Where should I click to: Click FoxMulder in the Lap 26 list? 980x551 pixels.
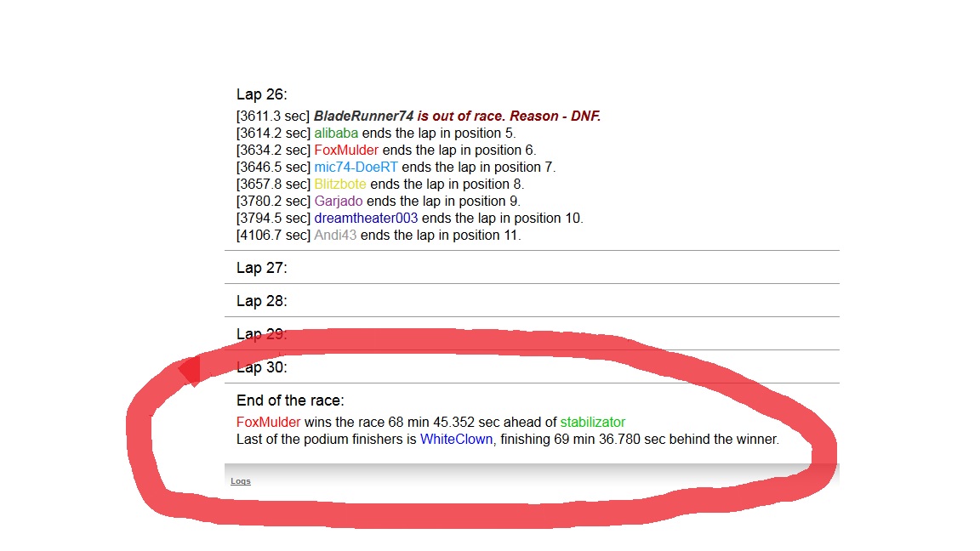(346, 150)
